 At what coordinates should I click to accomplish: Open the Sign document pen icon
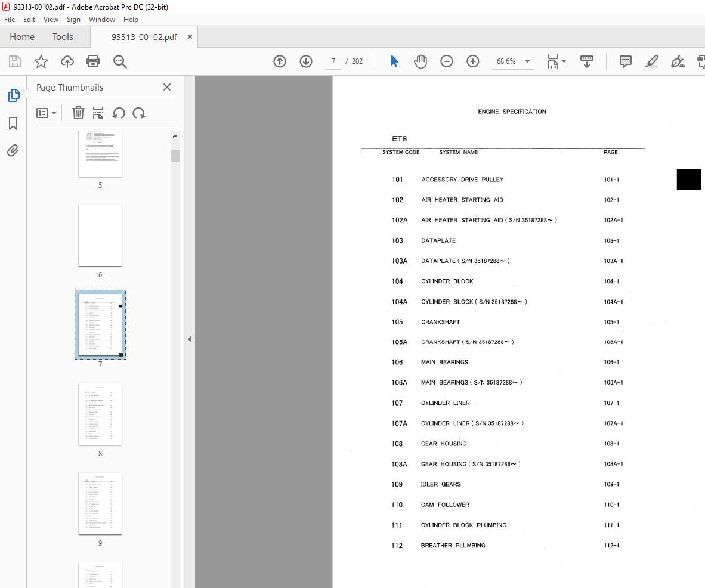coord(678,61)
